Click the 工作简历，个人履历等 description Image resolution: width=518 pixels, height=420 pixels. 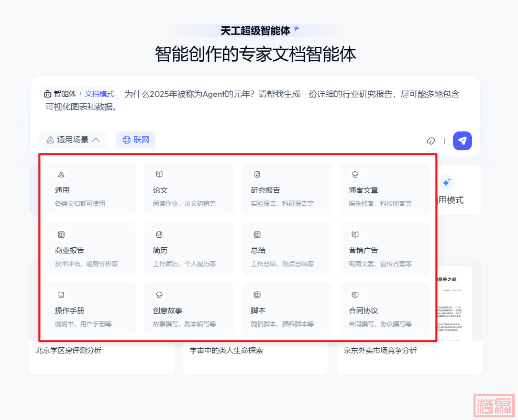pyautogui.click(x=184, y=264)
